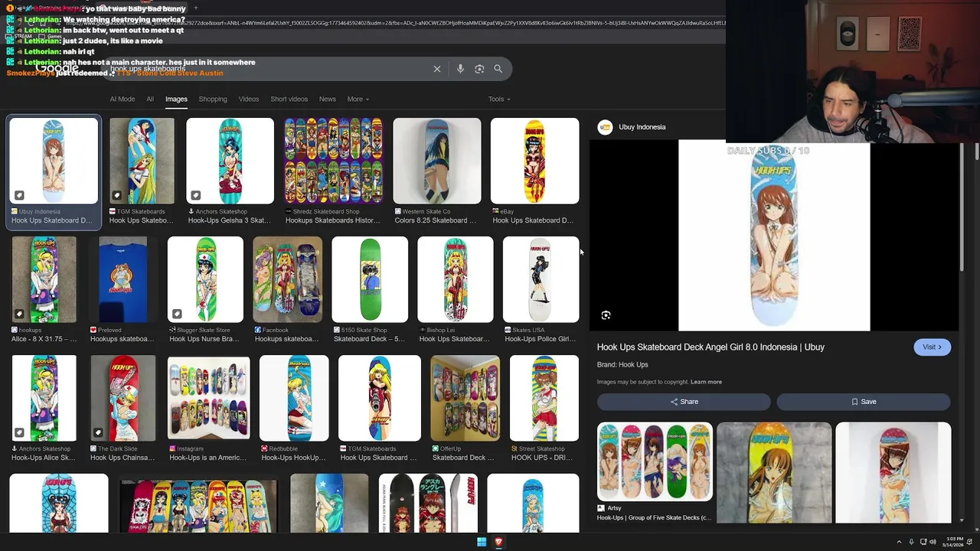Open the Preloved blue t-shirt thumbnail
The image size is (980, 551).
click(122, 279)
